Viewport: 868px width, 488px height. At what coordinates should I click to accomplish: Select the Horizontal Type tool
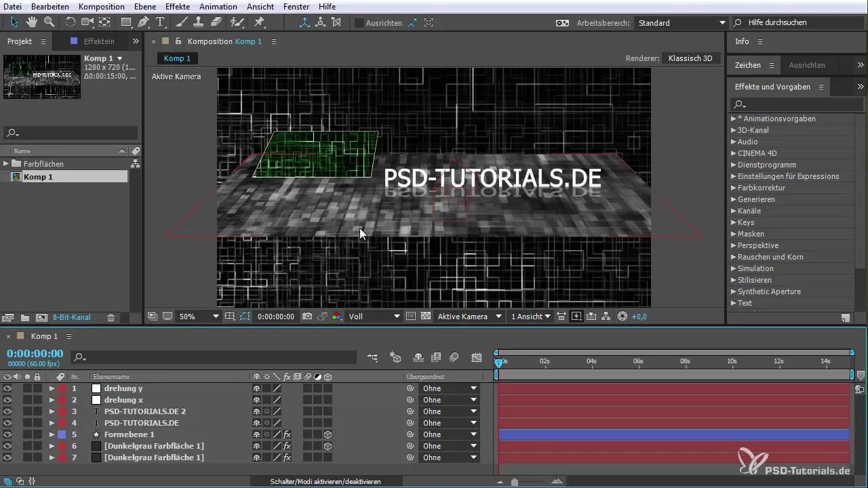pos(161,22)
